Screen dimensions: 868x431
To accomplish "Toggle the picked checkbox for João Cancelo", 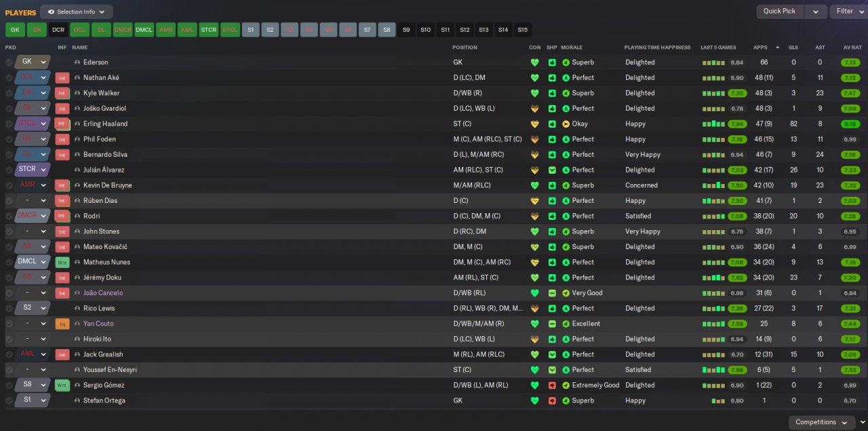I will click(x=9, y=293).
